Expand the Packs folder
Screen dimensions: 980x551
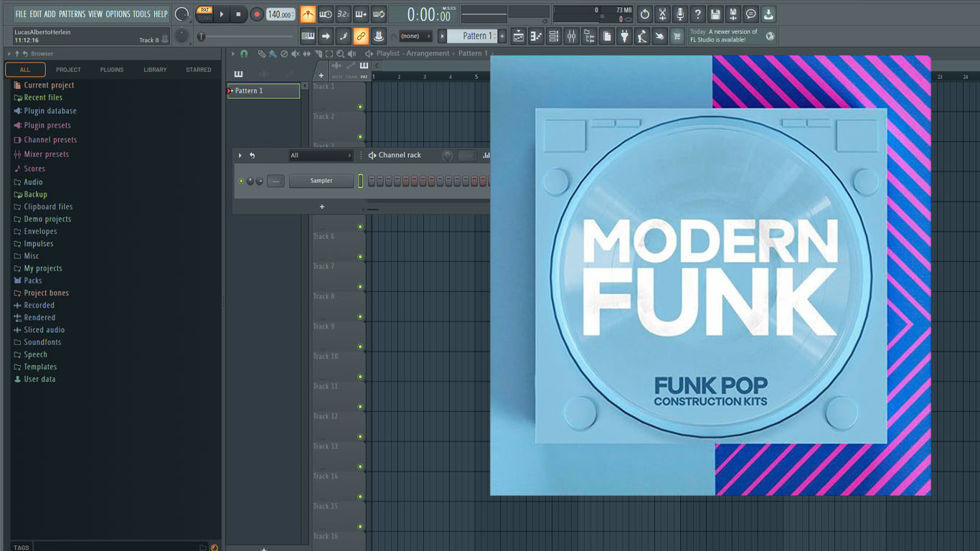28,281
